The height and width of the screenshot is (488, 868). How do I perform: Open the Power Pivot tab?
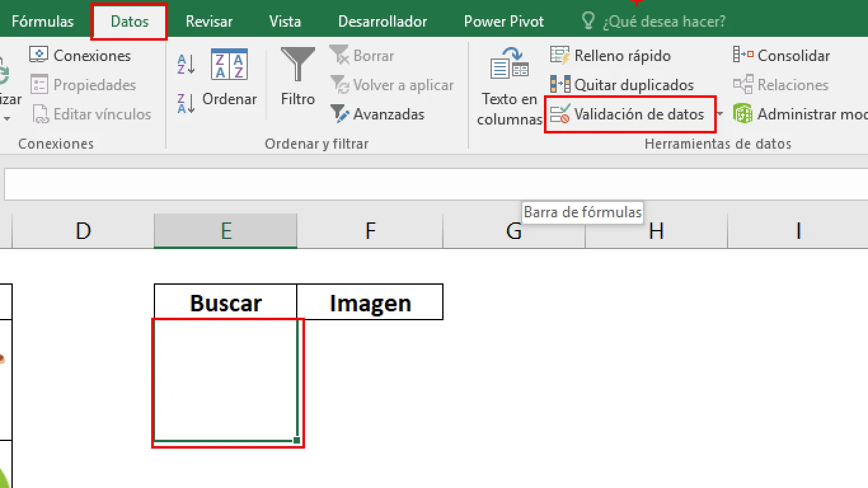tap(504, 22)
